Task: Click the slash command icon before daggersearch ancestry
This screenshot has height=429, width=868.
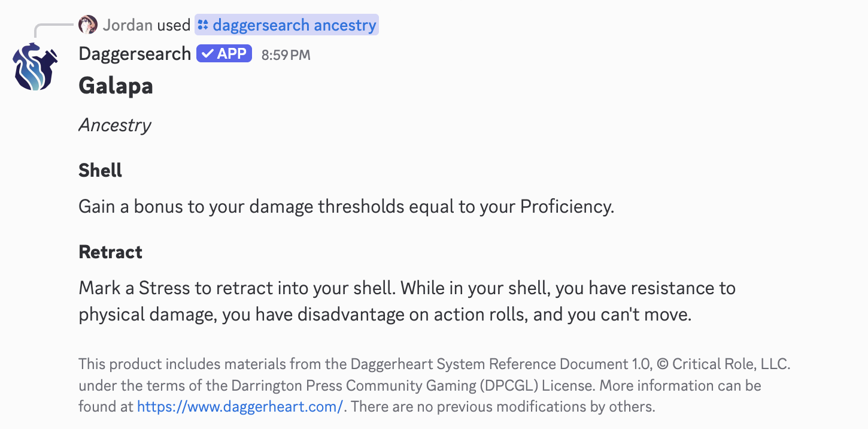Action: point(203,25)
